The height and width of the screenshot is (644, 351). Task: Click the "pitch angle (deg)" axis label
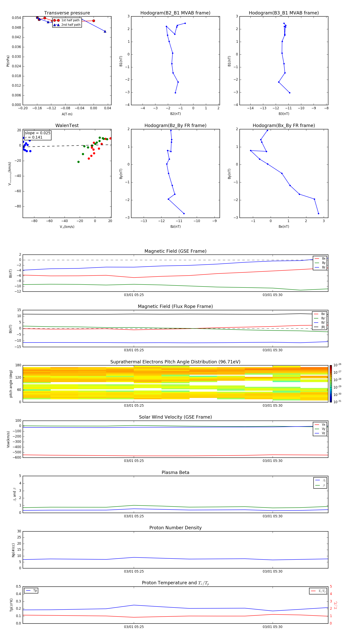click(x=11, y=384)
